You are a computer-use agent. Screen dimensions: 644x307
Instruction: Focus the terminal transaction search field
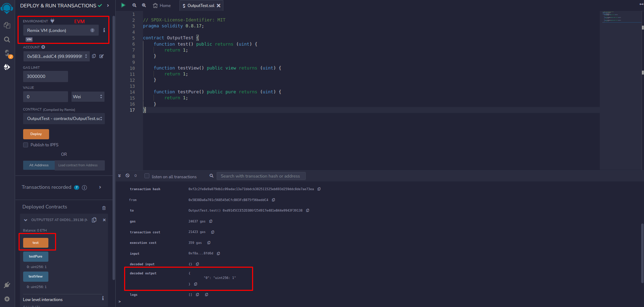[261, 176]
